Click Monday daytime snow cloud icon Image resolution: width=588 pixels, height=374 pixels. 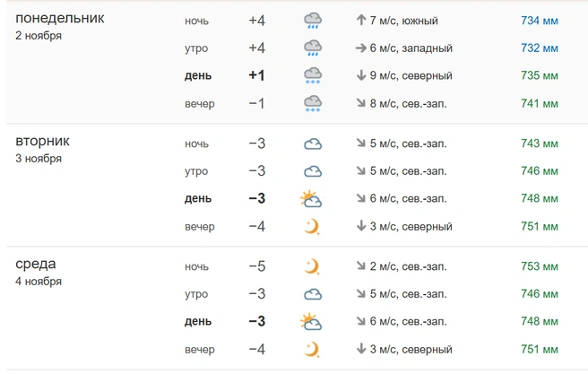click(x=313, y=75)
